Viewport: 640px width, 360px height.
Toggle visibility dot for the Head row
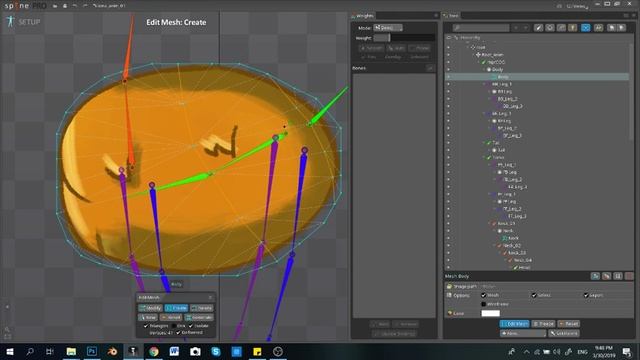click(448, 267)
